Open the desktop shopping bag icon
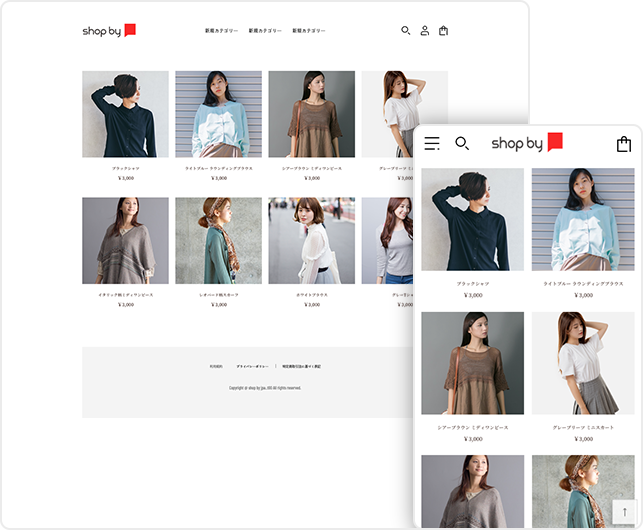 point(443,31)
